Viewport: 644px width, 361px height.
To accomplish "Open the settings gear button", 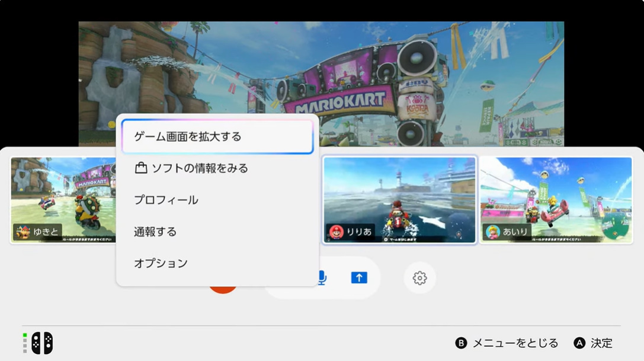I will (419, 277).
